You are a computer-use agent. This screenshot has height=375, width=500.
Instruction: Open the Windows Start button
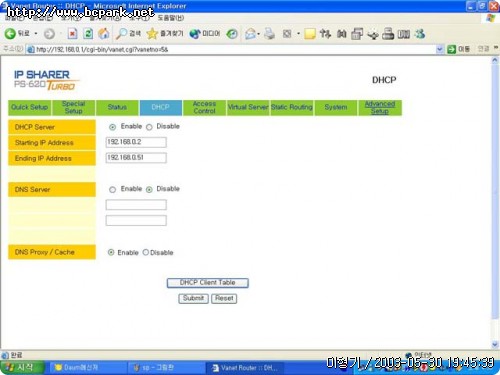coord(22,367)
